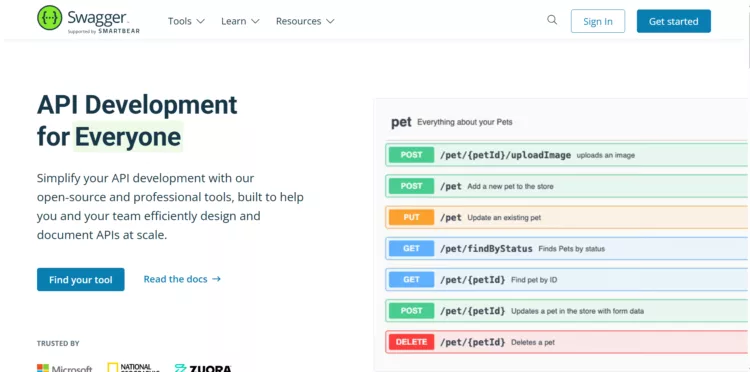Click the Swagger logo icon
This screenshot has width=750, height=372.
coord(50,18)
